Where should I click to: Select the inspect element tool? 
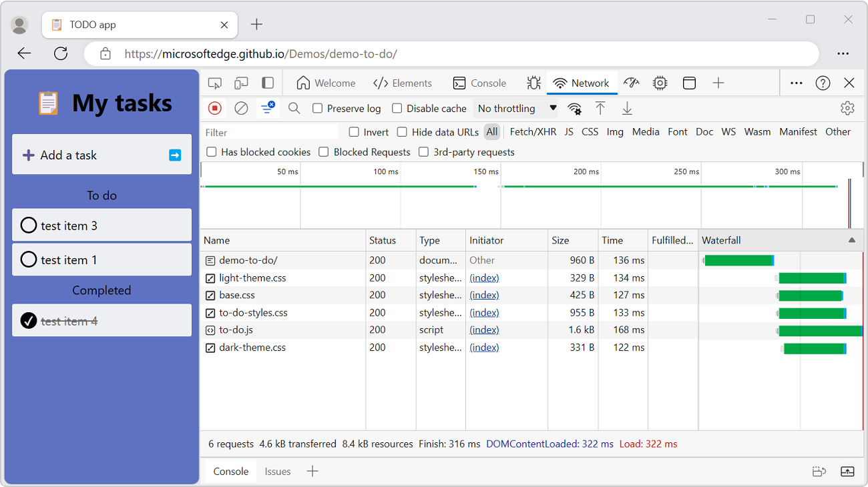coord(214,83)
